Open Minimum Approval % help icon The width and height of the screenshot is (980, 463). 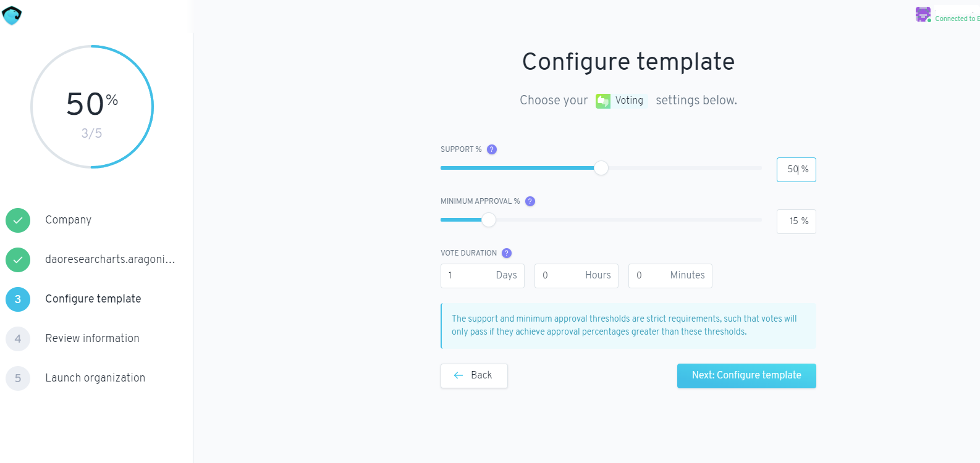coord(530,201)
